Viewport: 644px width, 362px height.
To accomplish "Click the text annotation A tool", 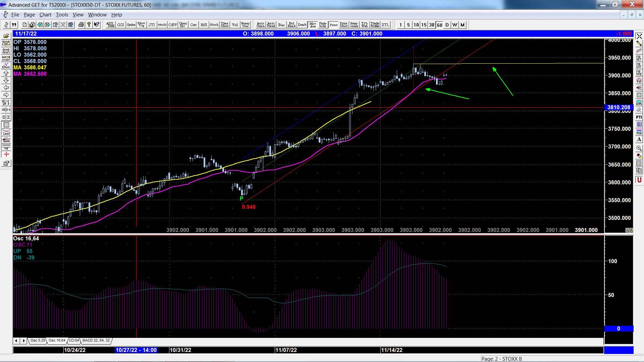I will point(639,139).
